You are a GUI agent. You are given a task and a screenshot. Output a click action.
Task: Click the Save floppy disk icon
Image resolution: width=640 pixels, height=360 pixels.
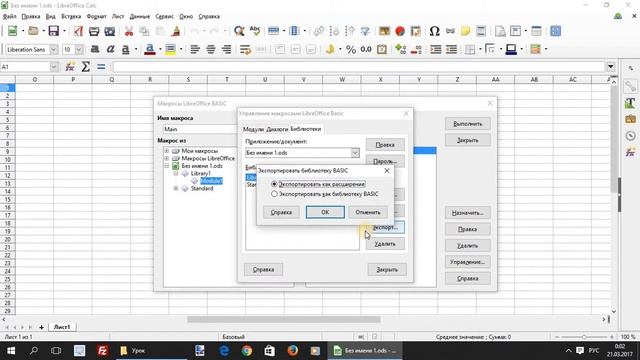53,31
